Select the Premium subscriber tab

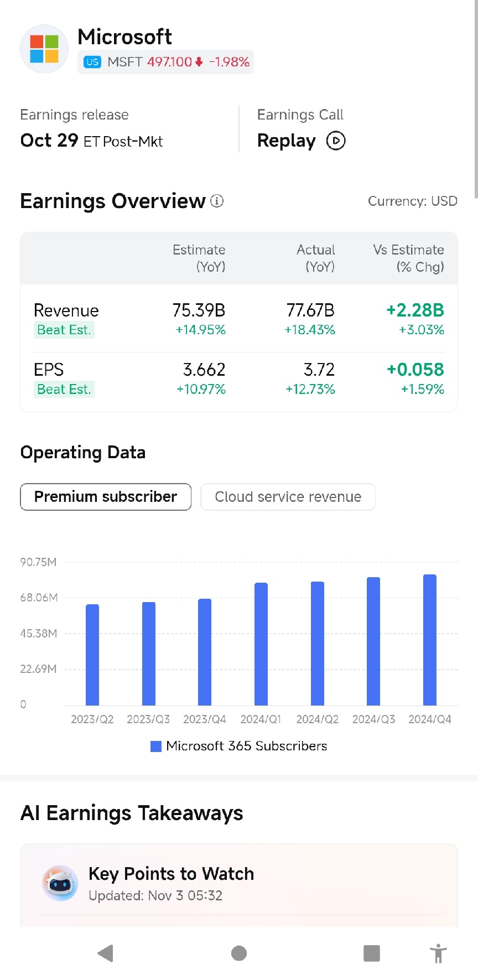pyautogui.click(x=106, y=497)
